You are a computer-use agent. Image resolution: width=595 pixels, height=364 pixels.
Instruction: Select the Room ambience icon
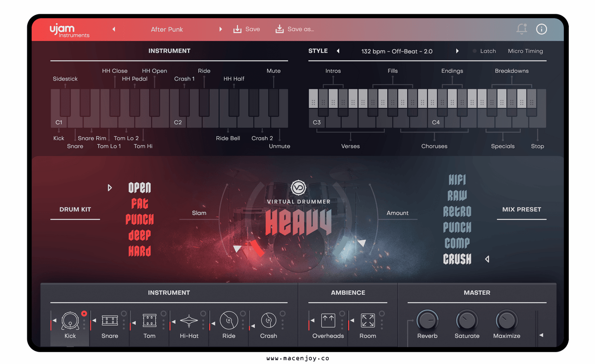(367, 320)
